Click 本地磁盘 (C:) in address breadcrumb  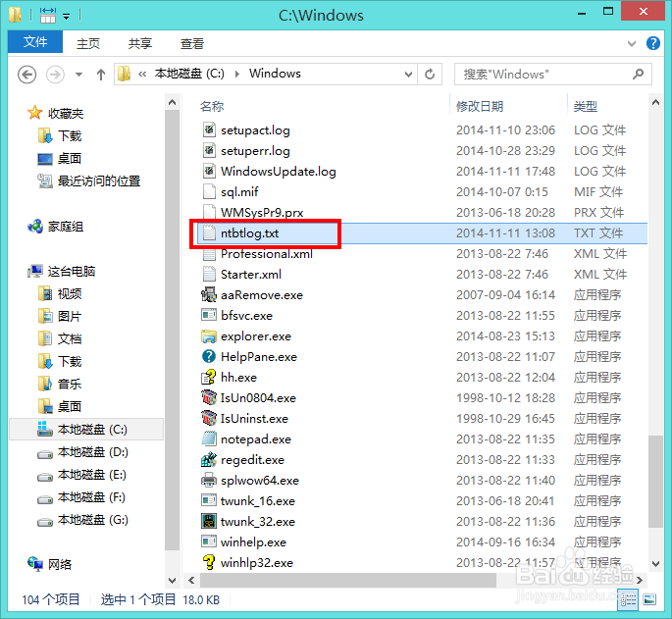(x=189, y=74)
